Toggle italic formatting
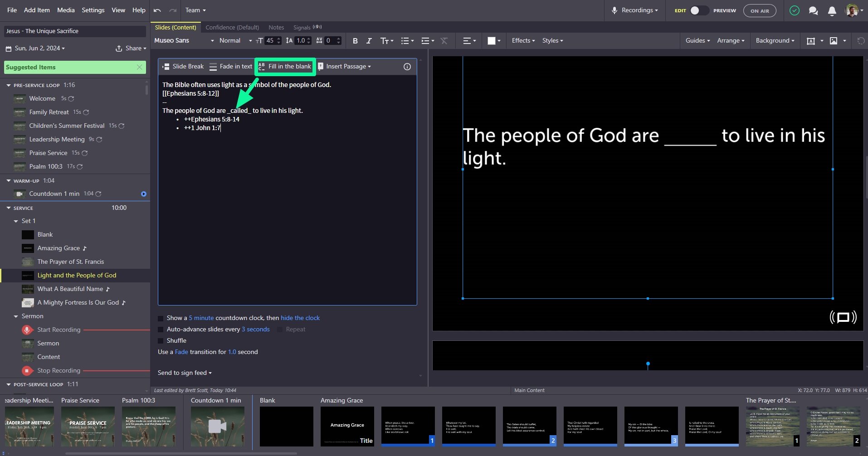The height and width of the screenshot is (456, 868). 369,41
